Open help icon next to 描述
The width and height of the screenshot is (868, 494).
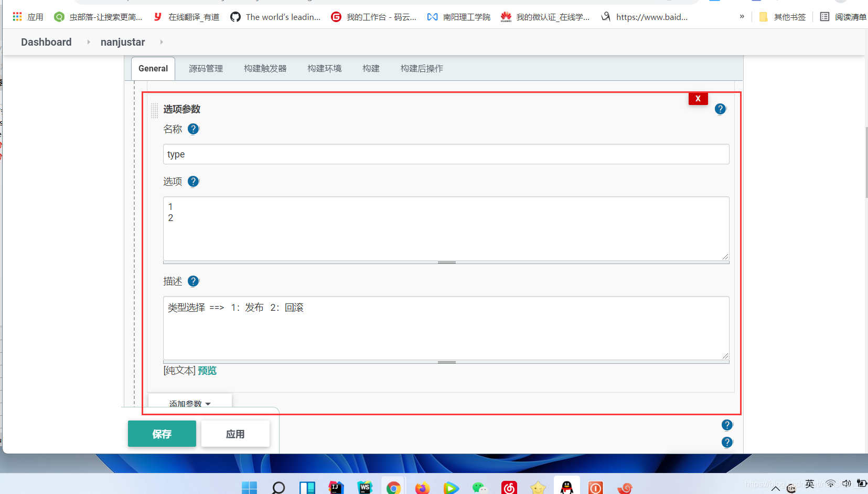tap(194, 281)
